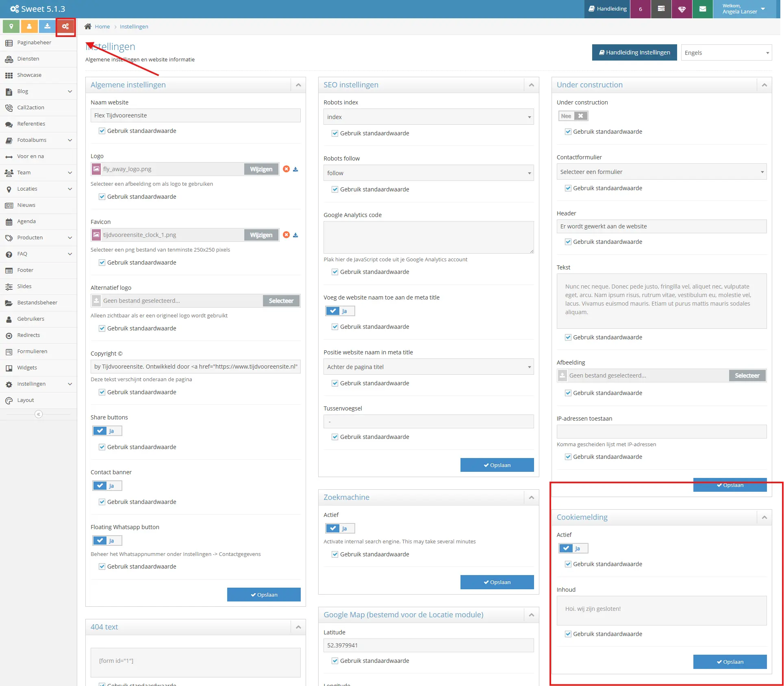Save the SEO instellingen with Opslaan

497,465
